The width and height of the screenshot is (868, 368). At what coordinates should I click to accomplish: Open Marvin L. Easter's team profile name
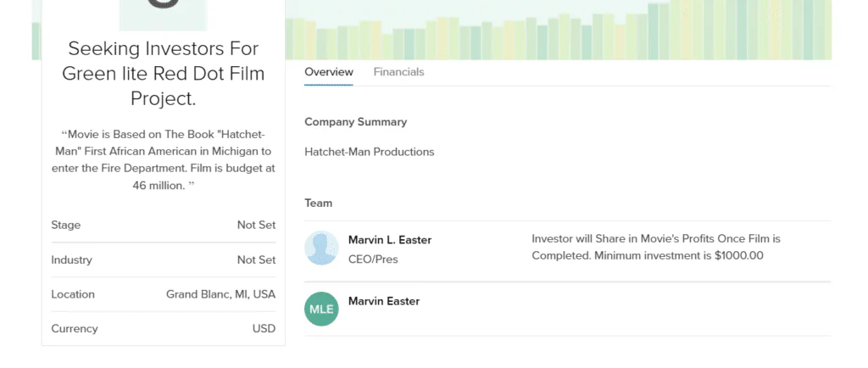[390, 240]
